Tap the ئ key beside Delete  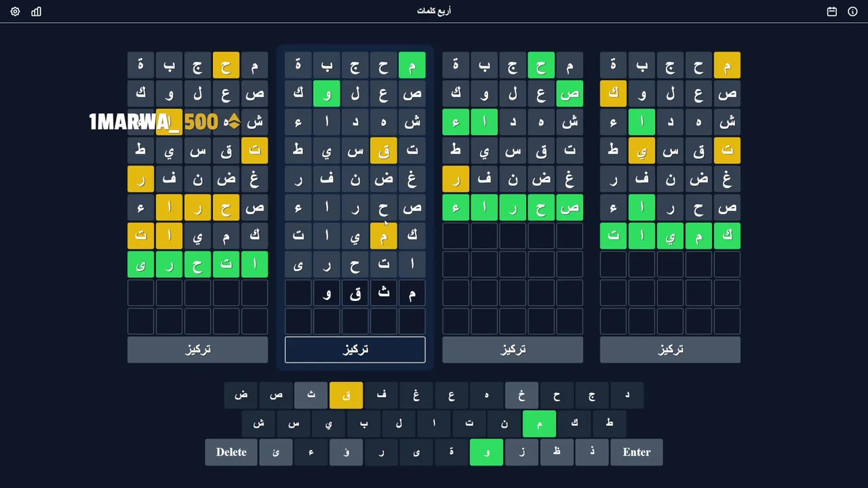tap(276, 452)
